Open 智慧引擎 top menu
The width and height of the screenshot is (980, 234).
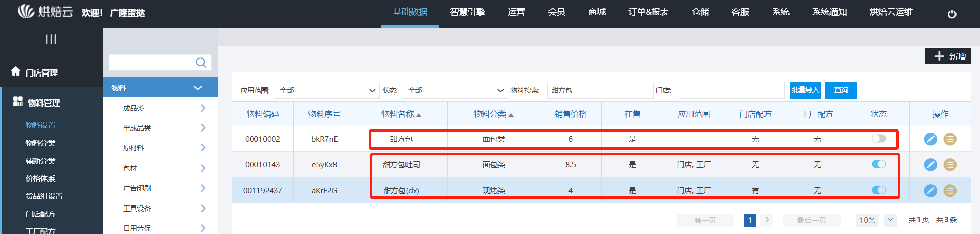tap(467, 12)
